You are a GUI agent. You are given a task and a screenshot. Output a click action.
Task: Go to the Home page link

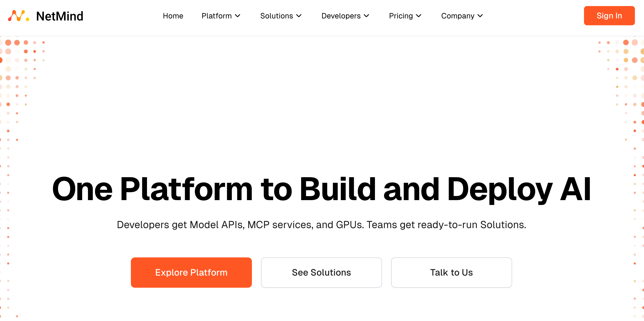pos(173,16)
